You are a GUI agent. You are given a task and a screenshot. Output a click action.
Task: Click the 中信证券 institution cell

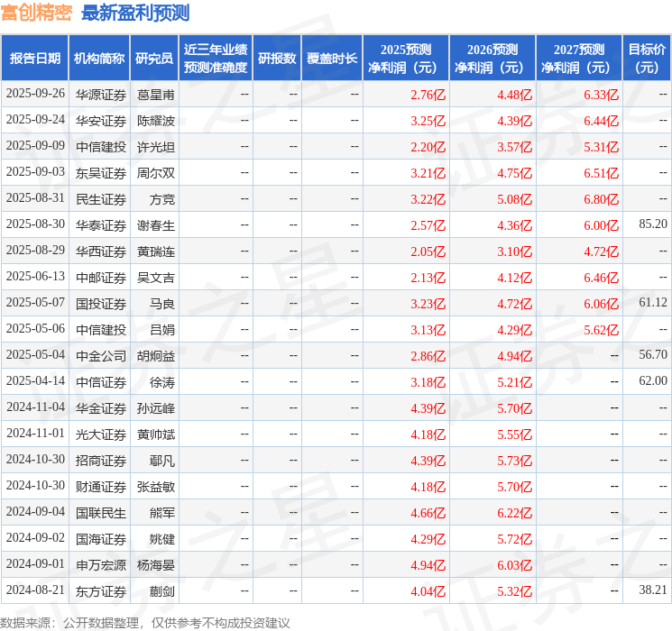coord(101,381)
